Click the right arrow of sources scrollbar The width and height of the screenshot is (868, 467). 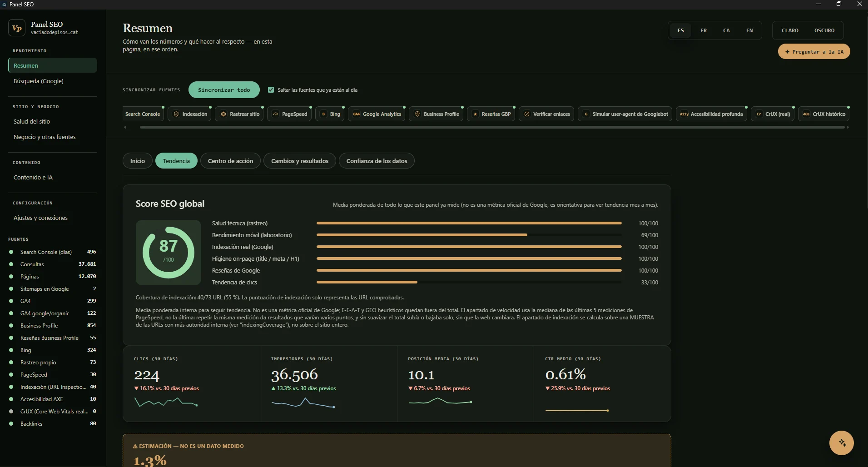click(x=848, y=127)
